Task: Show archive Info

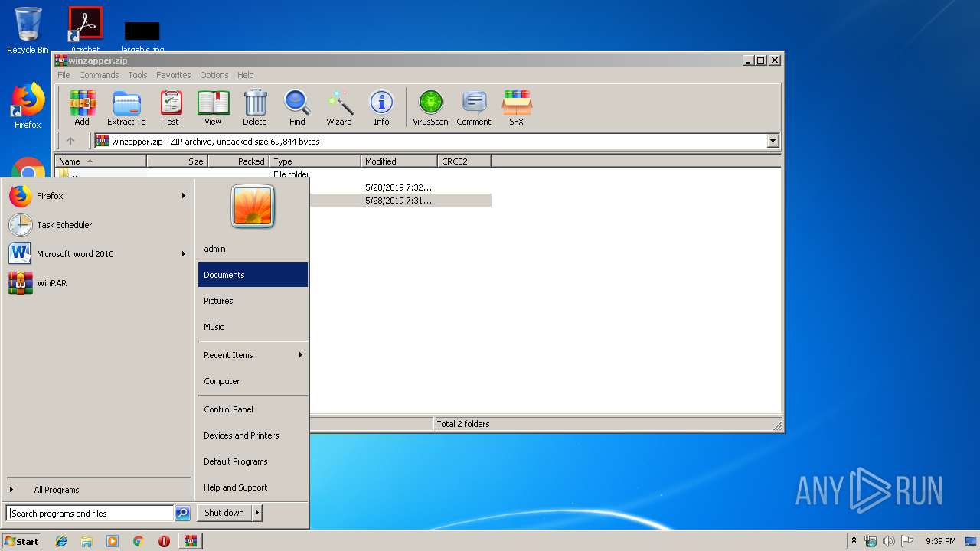Action: pos(381,107)
